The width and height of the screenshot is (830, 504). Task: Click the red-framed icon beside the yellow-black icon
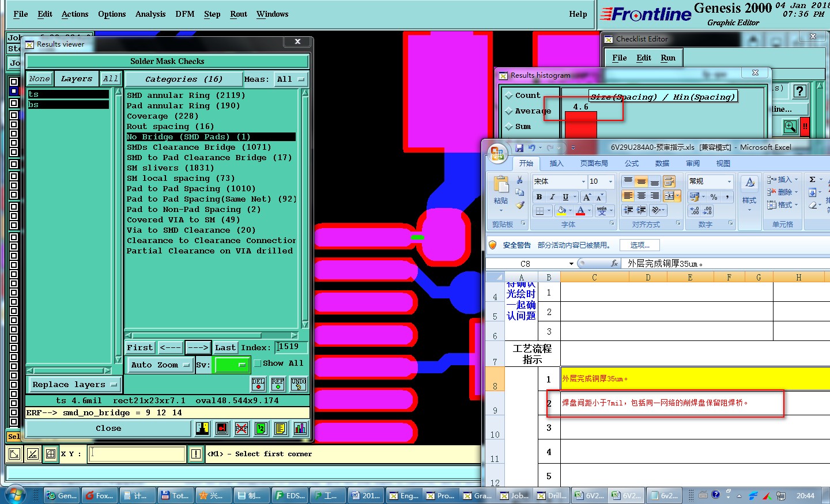[222, 428]
